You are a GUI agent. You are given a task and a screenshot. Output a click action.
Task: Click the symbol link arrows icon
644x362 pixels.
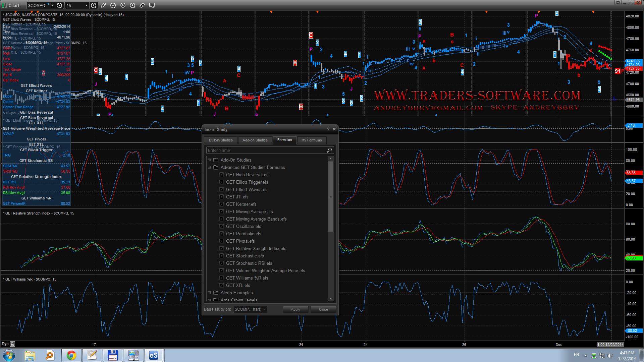point(142,5)
